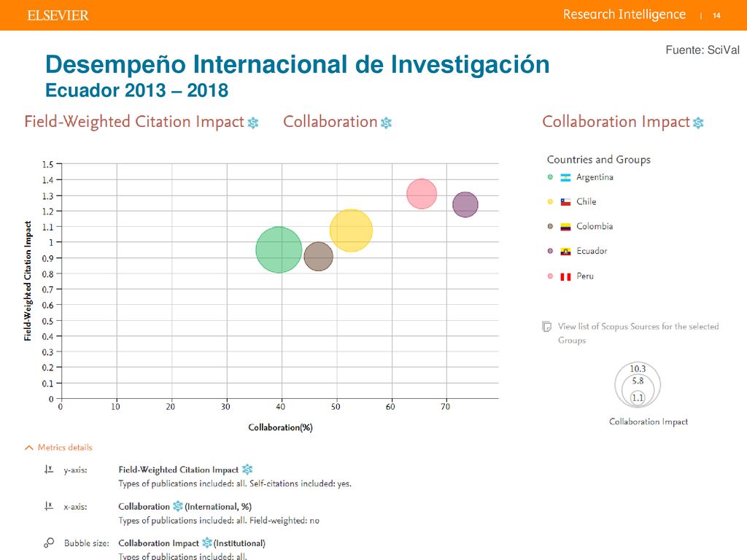Click the brown Colombia legend dot

[550, 226]
